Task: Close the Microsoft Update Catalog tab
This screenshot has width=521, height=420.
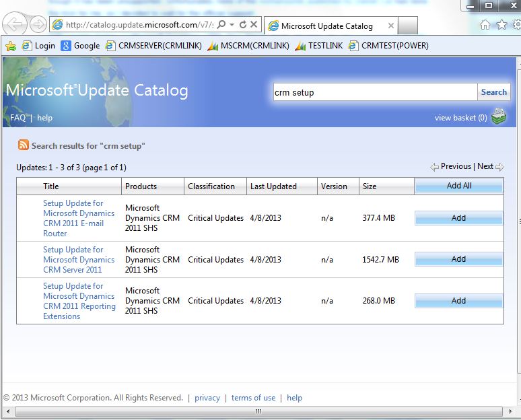Action: pos(391,26)
